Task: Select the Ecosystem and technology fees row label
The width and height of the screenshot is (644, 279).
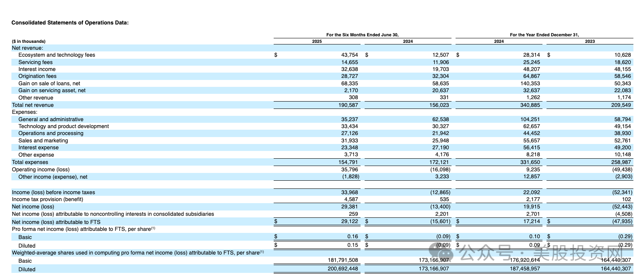Action: (x=57, y=55)
